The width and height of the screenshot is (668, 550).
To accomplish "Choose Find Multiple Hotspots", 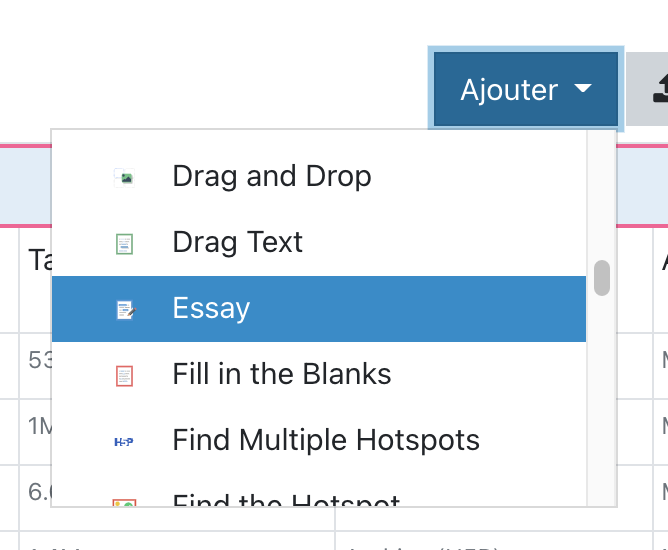I will click(325, 441).
